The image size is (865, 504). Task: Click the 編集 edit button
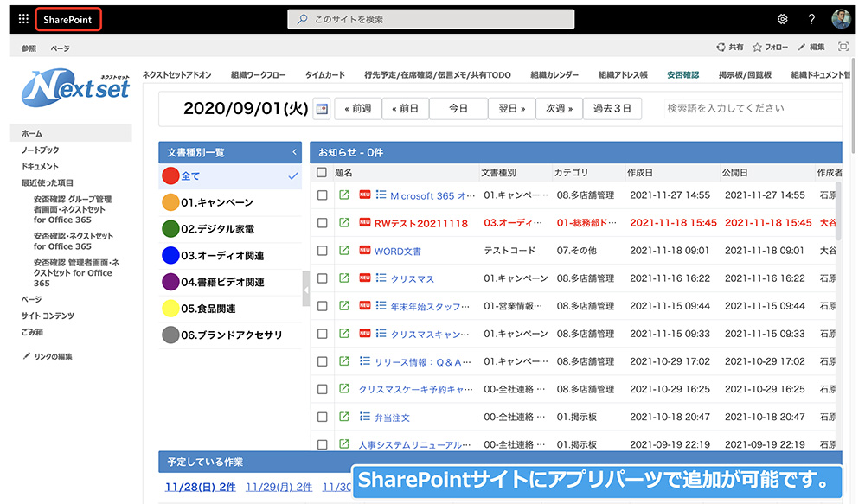811,48
